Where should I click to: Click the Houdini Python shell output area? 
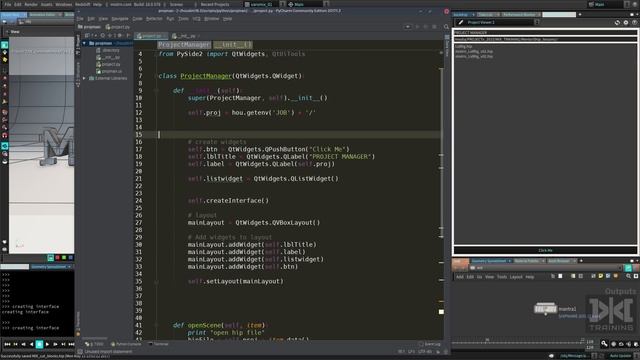[x=37, y=304]
